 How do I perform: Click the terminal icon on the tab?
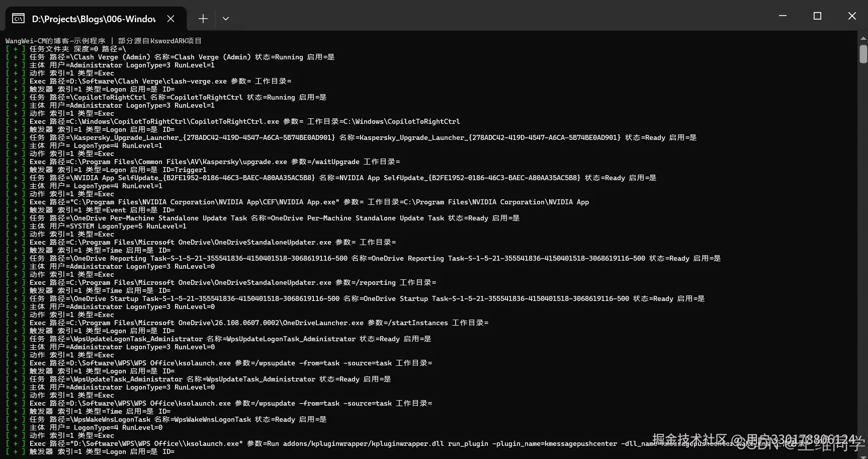click(x=18, y=19)
